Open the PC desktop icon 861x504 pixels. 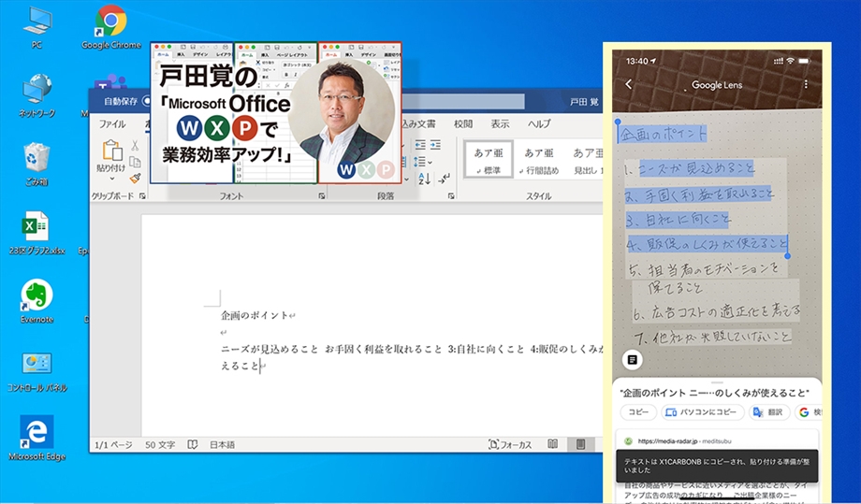[36, 27]
